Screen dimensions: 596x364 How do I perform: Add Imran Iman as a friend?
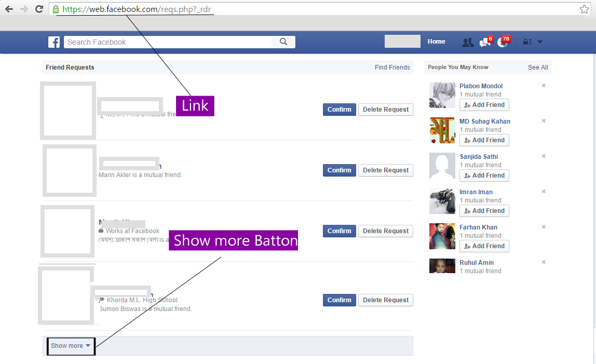(484, 211)
